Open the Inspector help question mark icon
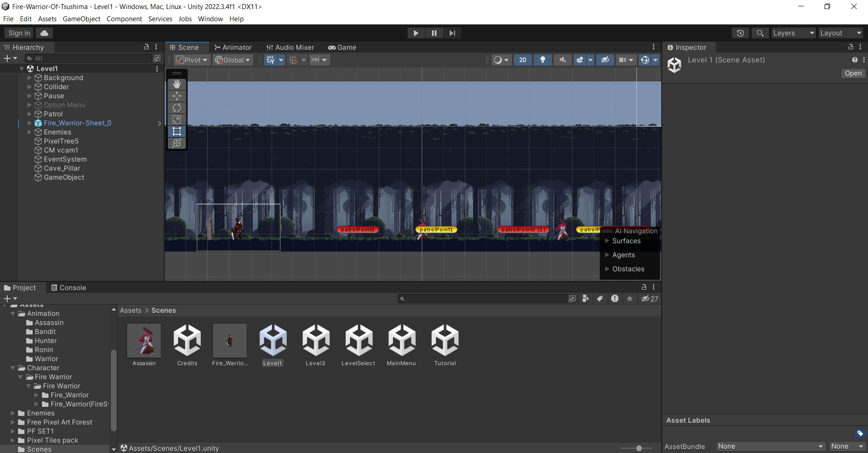This screenshot has width=868, height=453. click(854, 60)
